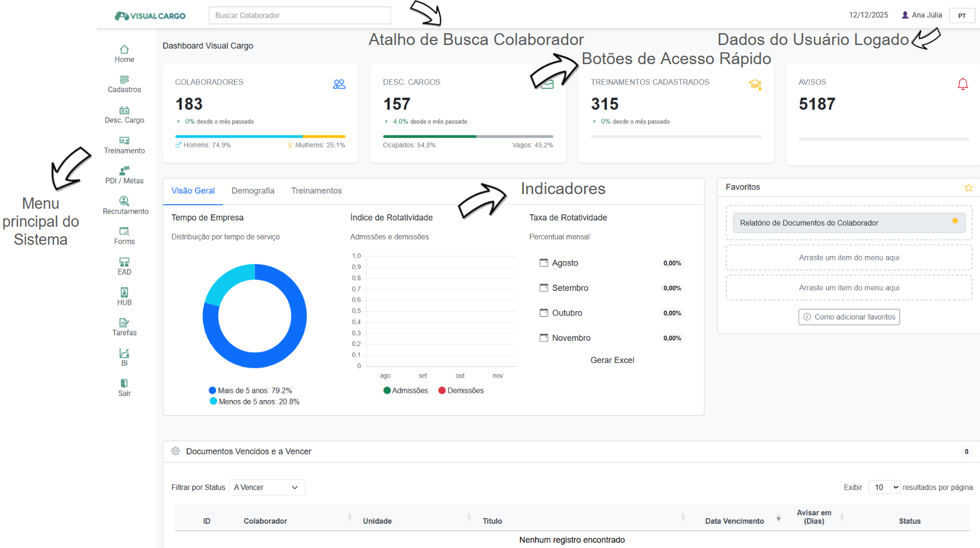Toggle the star on favorite report
Screen dimensions: 980x548
point(955,221)
